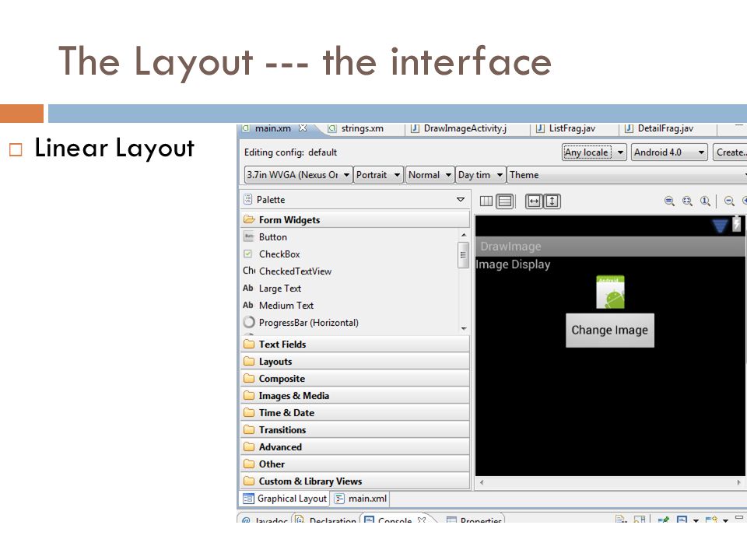Open the Normal dock mode dropdown
This screenshot has width=747, height=560.
tap(430, 175)
